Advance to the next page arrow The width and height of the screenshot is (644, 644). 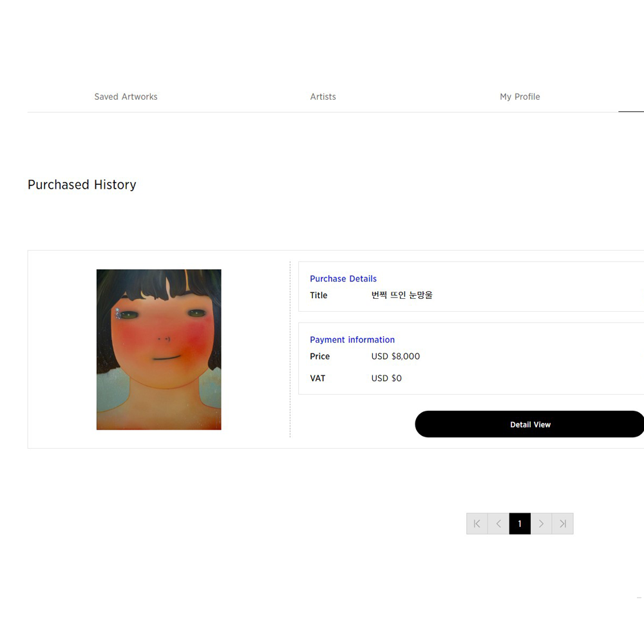click(541, 524)
